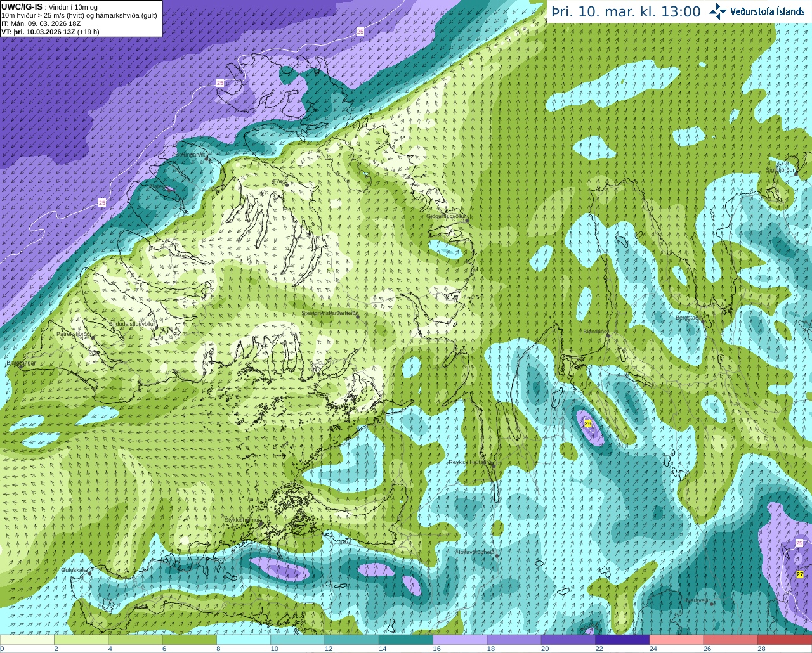Pick the 12–14 m/s teal legend swatch
The height and width of the screenshot is (653, 812).
(351, 640)
